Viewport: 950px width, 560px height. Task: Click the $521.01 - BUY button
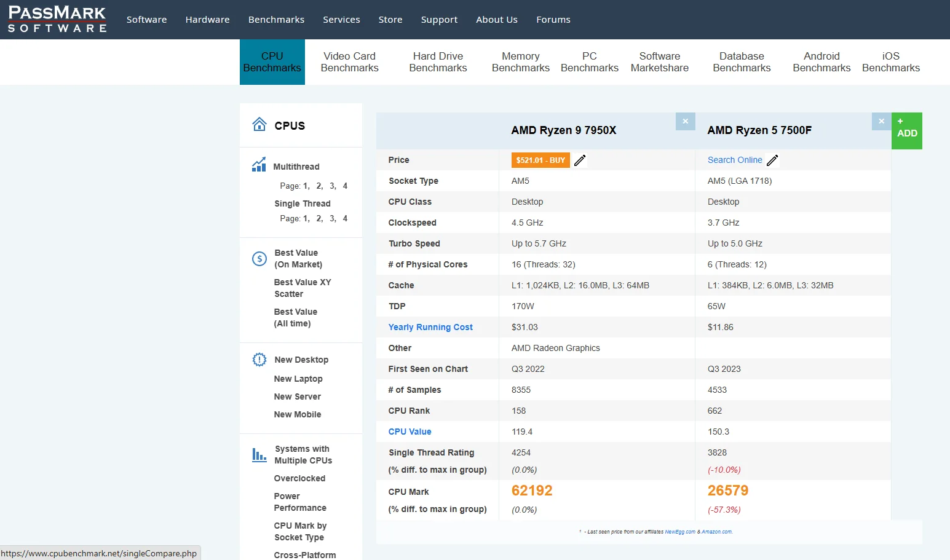point(540,160)
